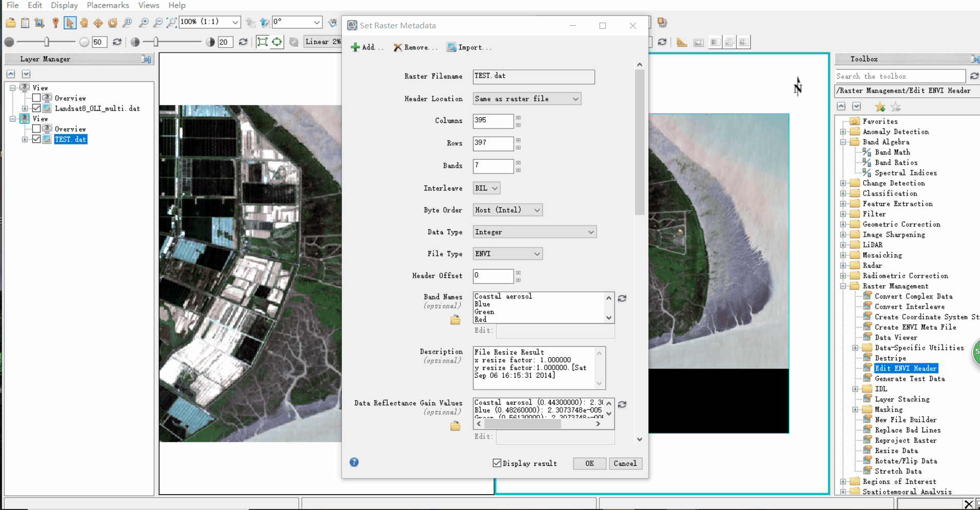Click the contrast slider handle
980x510 pixels.
[156, 42]
